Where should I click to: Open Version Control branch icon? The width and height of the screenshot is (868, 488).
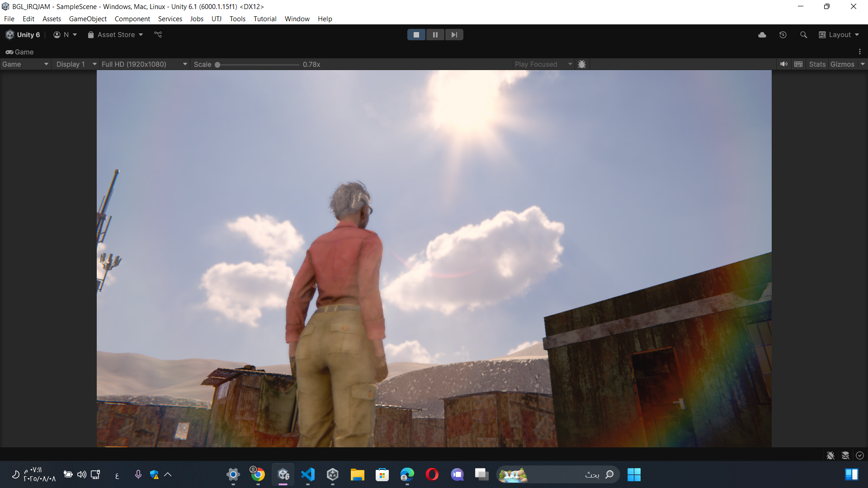158,35
